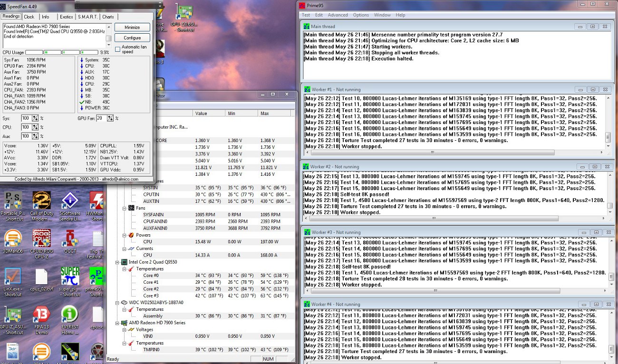Open the EVEREST Home desktop shortcut
Image resolution: width=618 pixels, height=364 pixels.
70,314
